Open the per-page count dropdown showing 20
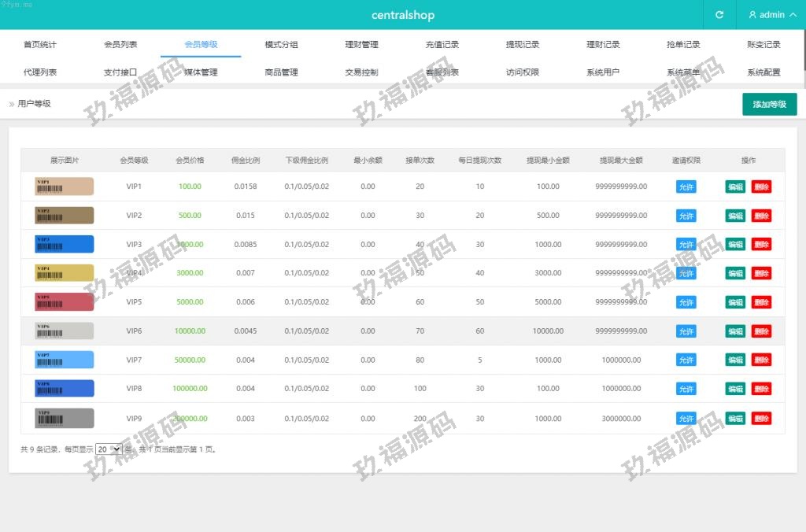The image size is (806, 532). click(109, 449)
